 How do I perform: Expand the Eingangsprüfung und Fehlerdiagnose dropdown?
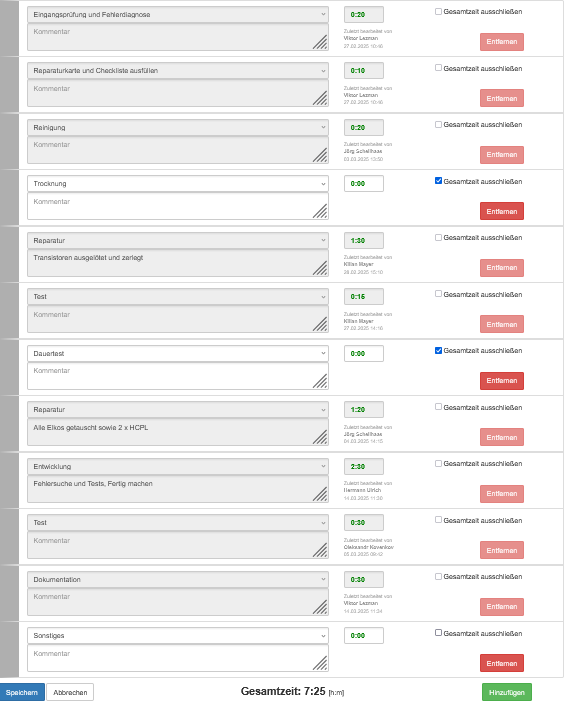click(x=178, y=14)
